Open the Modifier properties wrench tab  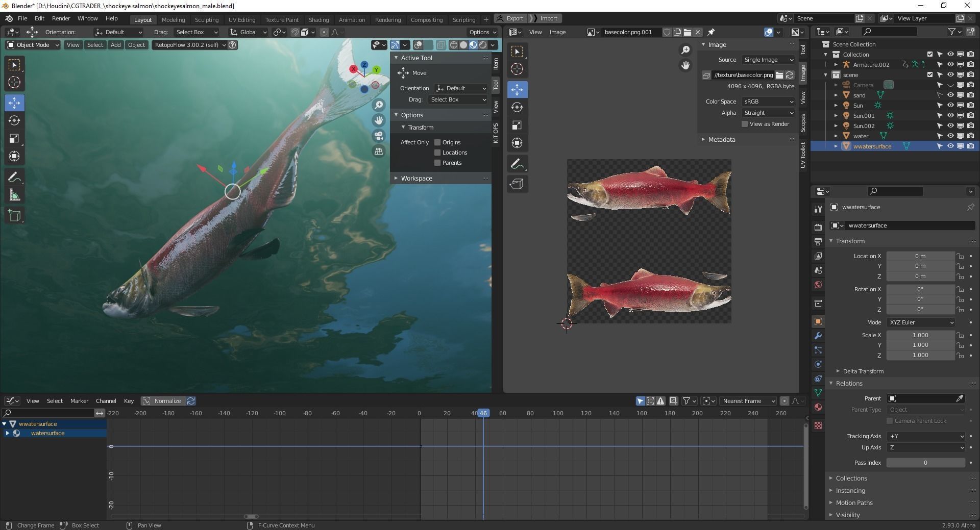pos(818,336)
